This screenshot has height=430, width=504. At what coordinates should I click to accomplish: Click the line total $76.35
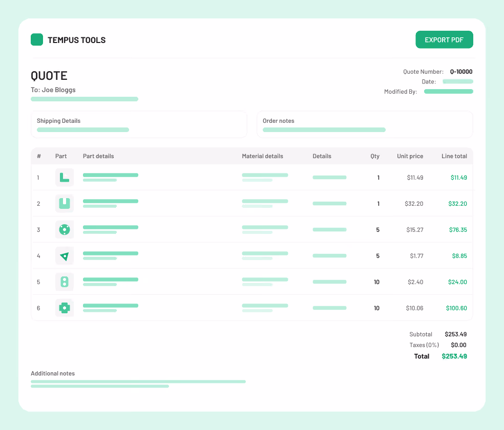click(x=458, y=230)
